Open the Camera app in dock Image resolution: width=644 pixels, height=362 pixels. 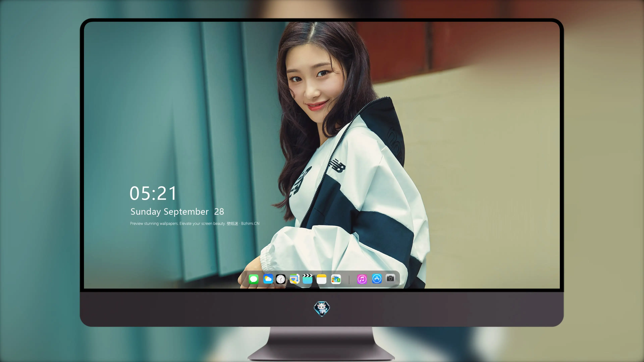tap(390, 278)
